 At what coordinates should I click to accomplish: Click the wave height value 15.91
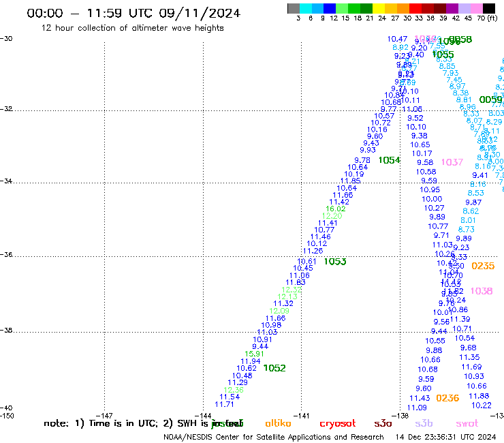click(254, 354)
